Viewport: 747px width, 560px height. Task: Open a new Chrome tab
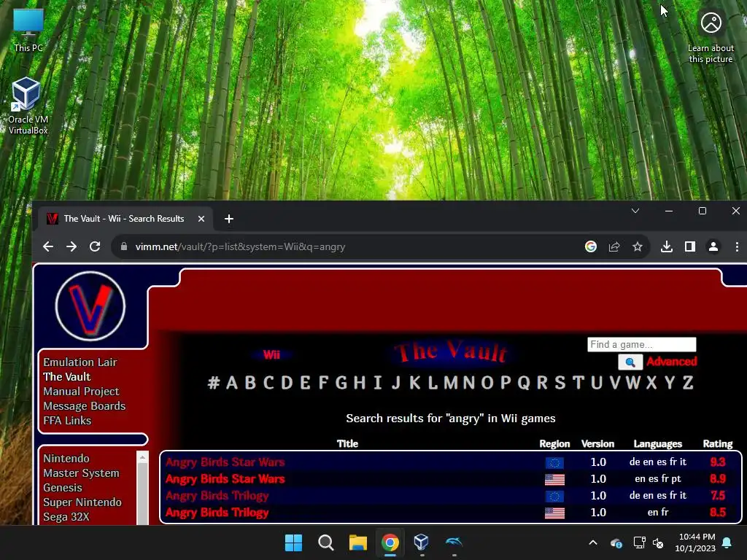coord(228,219)
